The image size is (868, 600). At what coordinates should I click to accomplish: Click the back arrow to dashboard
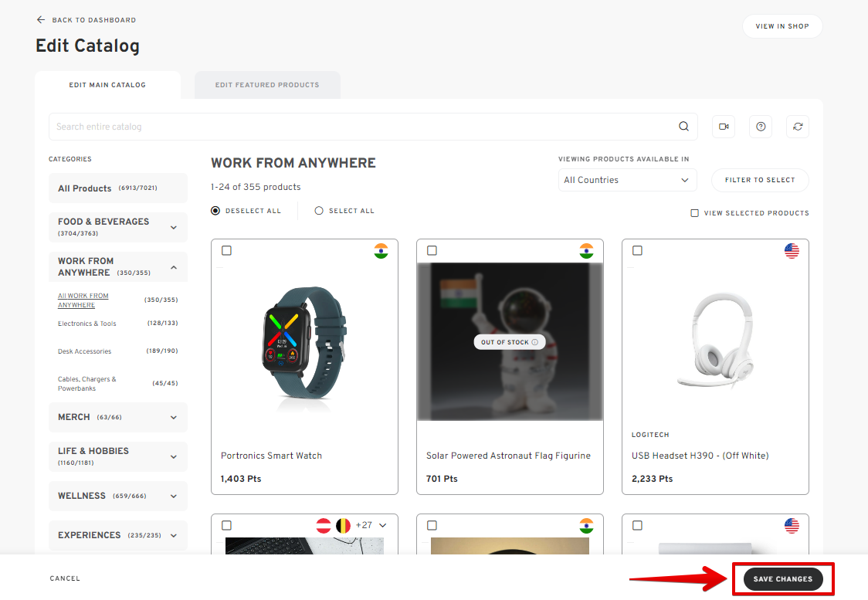[x=41, y=20]
